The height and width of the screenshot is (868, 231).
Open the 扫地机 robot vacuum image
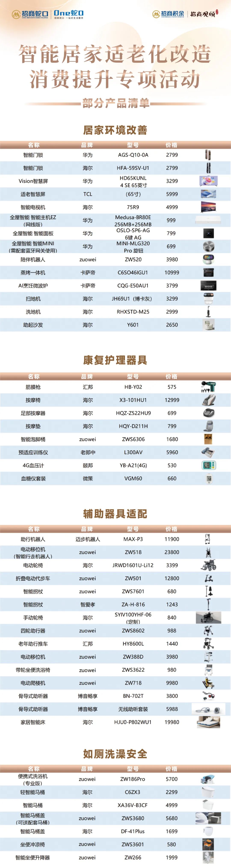point(208,299)
